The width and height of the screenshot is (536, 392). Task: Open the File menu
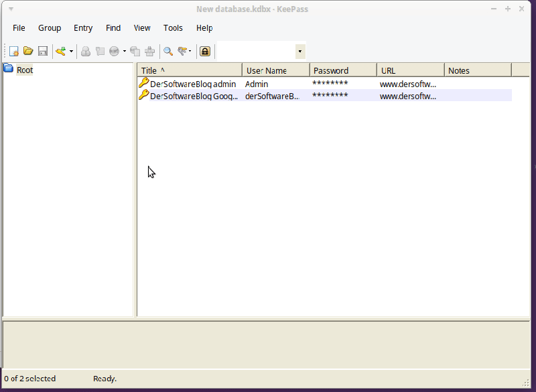[x=18, y=27]
